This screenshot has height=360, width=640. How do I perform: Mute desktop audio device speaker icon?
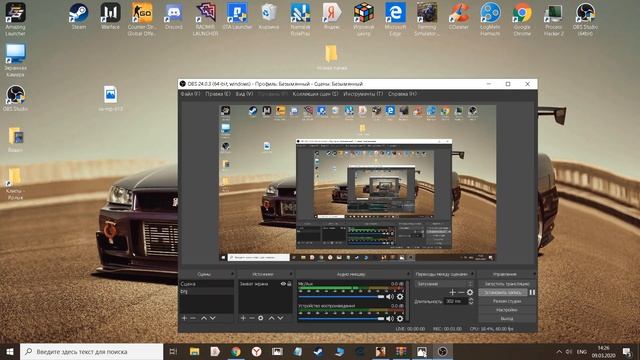390,318
